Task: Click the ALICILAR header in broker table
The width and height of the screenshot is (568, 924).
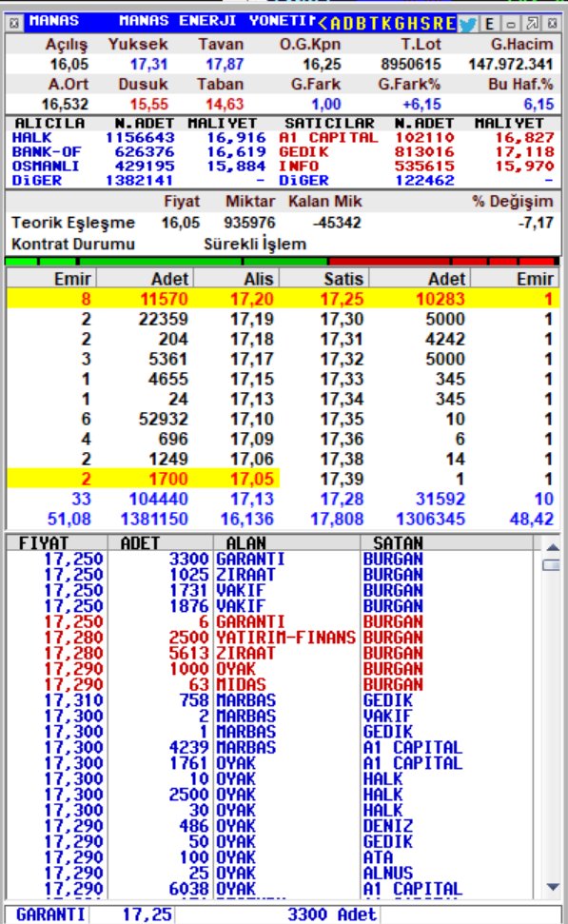Action: 49,123
